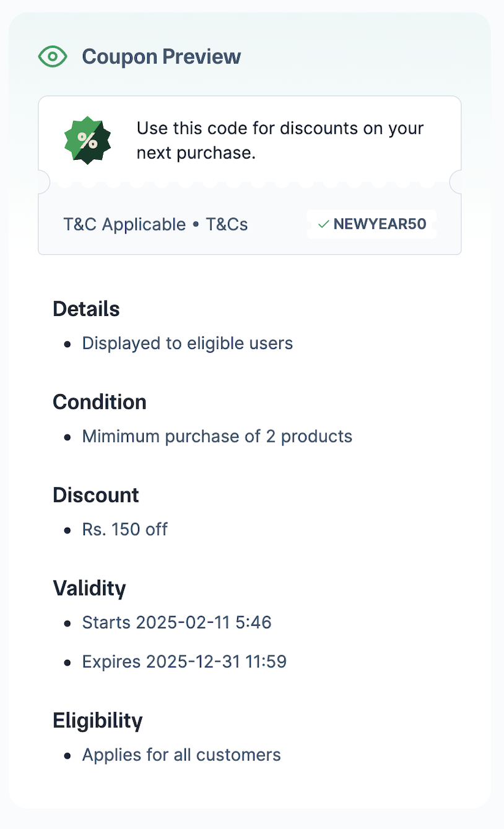The image size is (504, 829).
Task: Click 'Displayed to eligible users' item
Action: (x=188, y=343)
